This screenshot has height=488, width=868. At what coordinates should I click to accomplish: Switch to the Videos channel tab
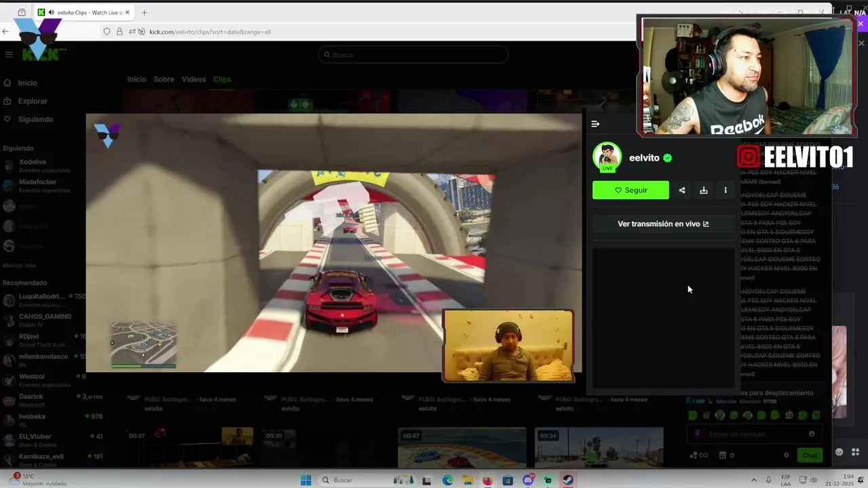pos(193,79)
